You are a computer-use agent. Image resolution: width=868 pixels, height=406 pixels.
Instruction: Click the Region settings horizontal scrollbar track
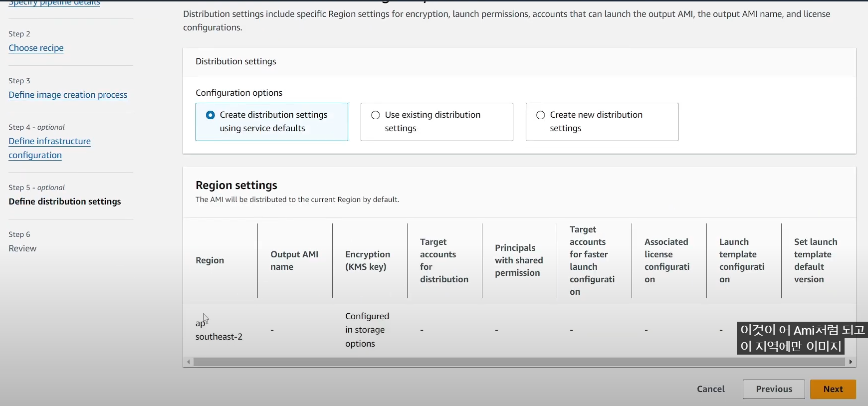click(x=519, y=362)
